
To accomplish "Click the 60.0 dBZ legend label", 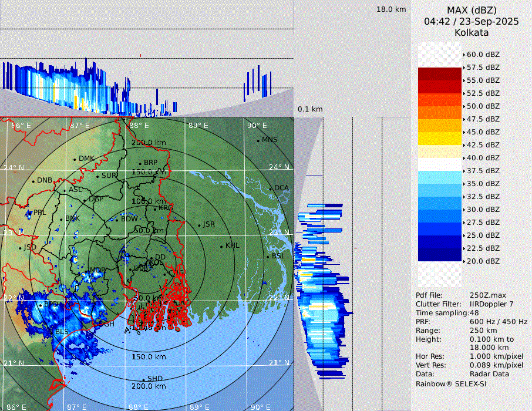I will [x=483, y=54].
